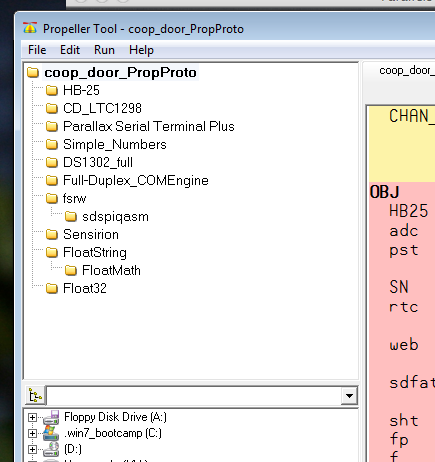Select the HB-25 object

click(81, 90)
